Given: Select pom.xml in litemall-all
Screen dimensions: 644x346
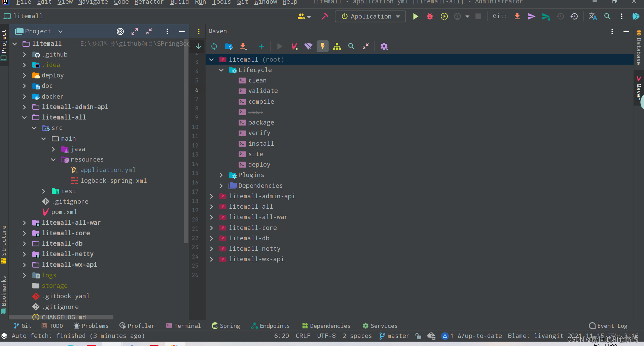Looking at the screenshot, I should pos(64,212).
